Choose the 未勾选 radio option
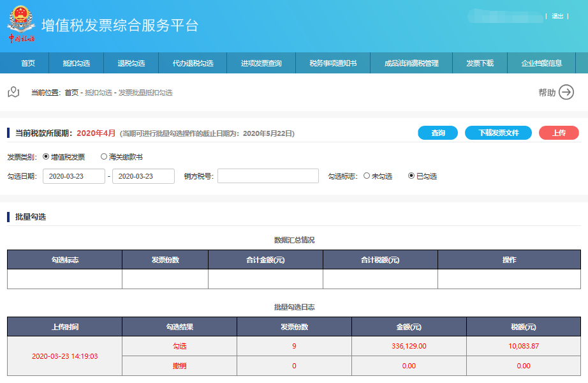Image resolution: width=588 pixels, height=383 pixels. click(x=367, y=176)
